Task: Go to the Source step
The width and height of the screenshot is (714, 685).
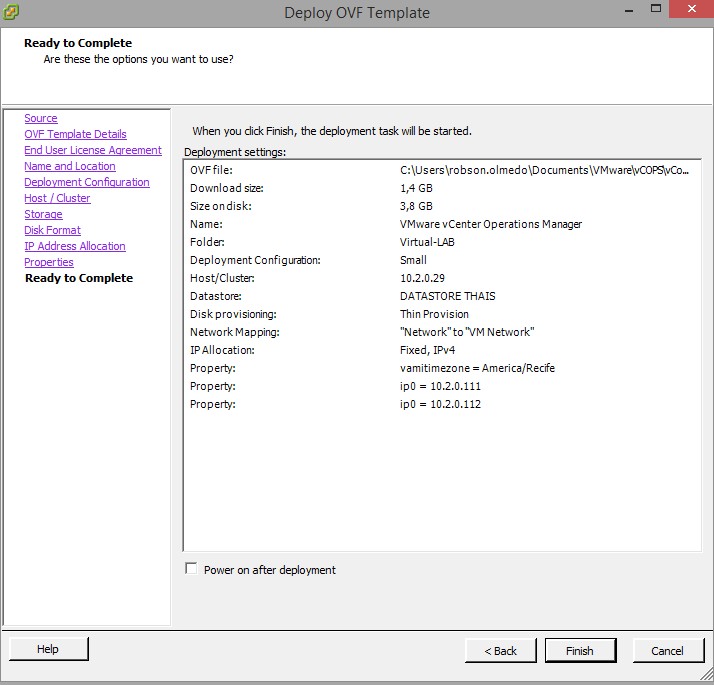Action: point(41,118)
